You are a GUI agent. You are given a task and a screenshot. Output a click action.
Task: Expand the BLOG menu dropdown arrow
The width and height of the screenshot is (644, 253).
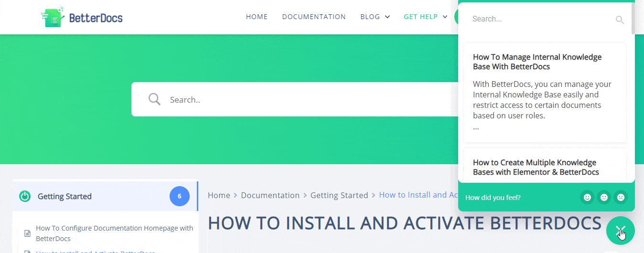(x=387, y=17)
